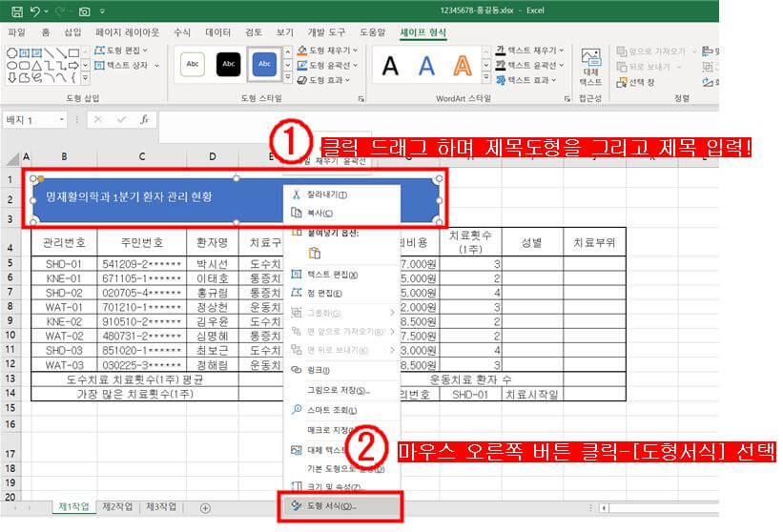Screen dimensions: 783x532
Task: Apply the orange outlined A WordArt style
Action: click(463, 66)
